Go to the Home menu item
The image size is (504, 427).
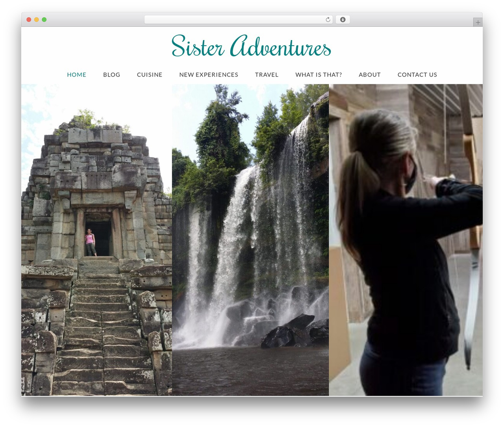coord(76,74)
